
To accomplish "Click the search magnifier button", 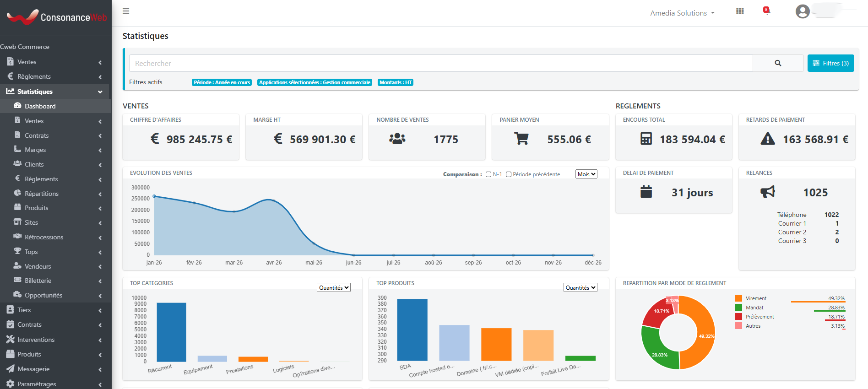I will (778, 63).
